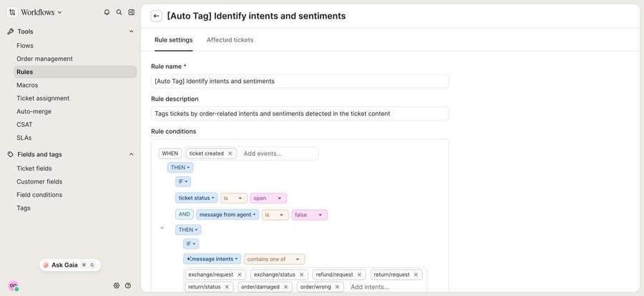Open the message from agent dropdown
The width and height of the screenshot is (644, 296).
(228, 214)
